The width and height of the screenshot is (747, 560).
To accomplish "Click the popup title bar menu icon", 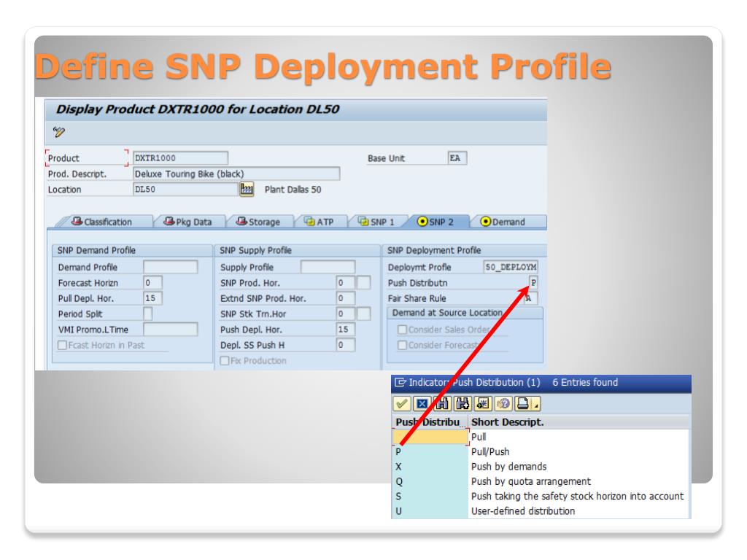I will [x=400, y=382].
